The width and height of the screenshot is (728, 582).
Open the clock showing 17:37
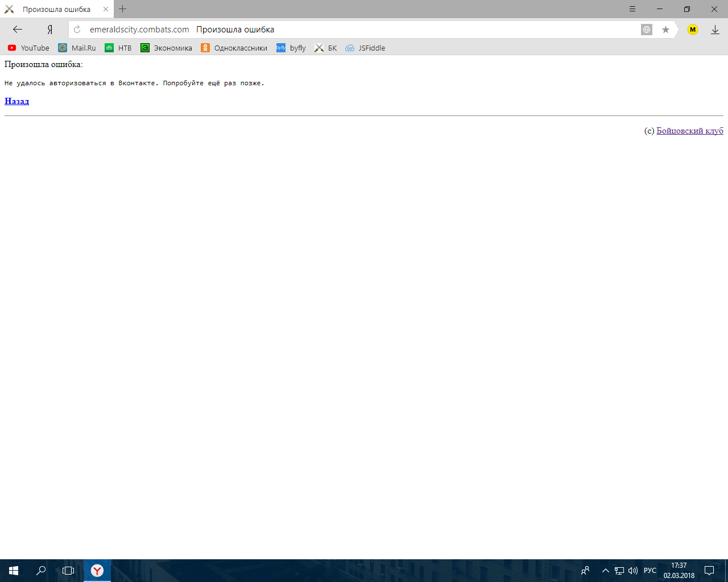[679, 571]
